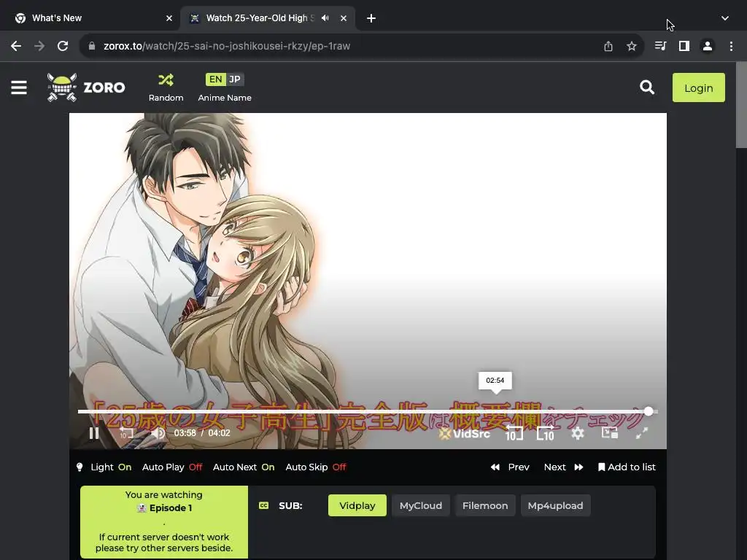
Task: Reload the current page
Action: (x=63, y=46)
